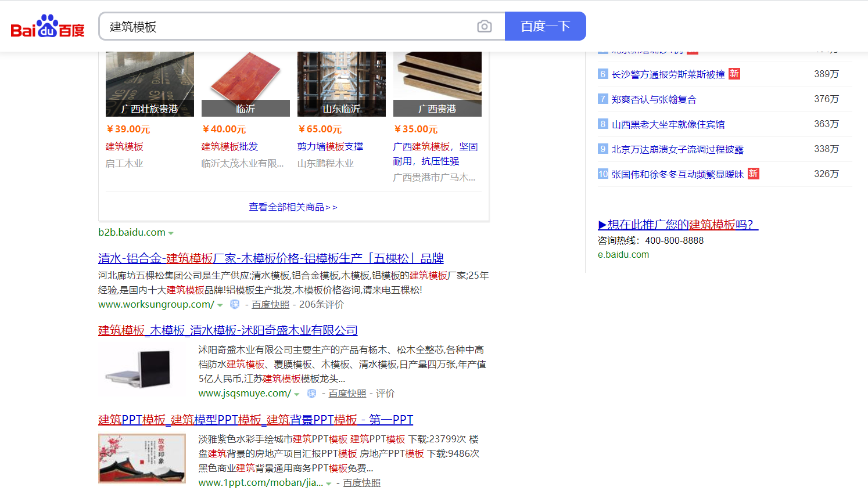Open 百度快照 for worksungroup result
The width and height of the screenshot is (868, 494).
click(x=270, y=305)
